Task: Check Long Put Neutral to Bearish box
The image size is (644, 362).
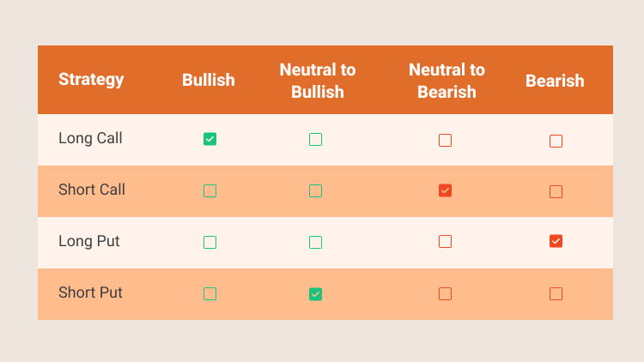Action: coord(445,241)
